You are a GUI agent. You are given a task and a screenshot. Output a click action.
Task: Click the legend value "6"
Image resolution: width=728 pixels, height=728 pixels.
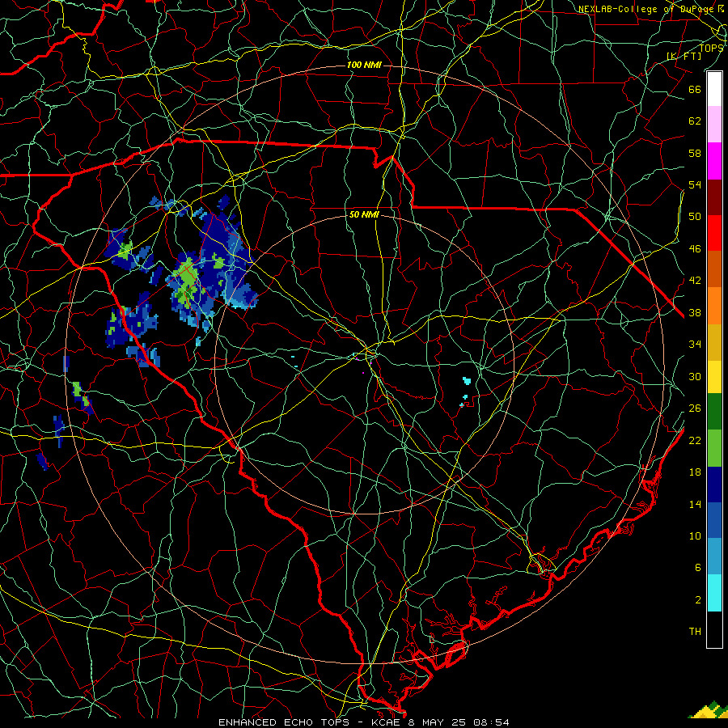click(x=697, y=568)
